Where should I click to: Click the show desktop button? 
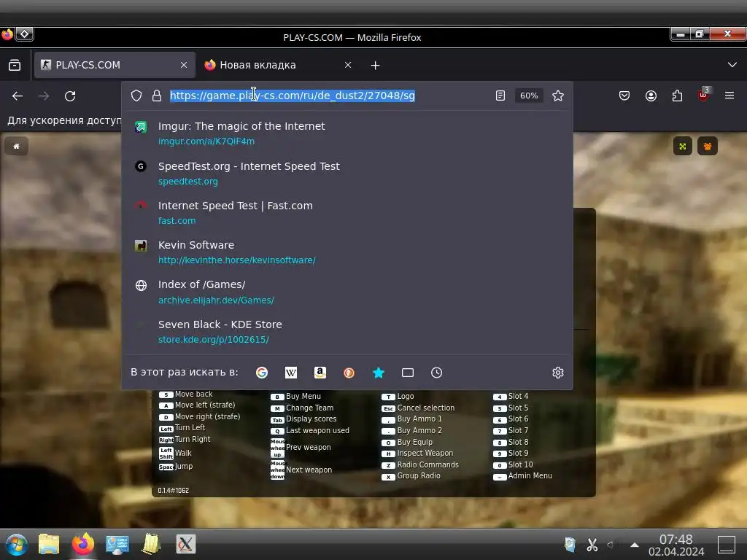click(727, 545)
